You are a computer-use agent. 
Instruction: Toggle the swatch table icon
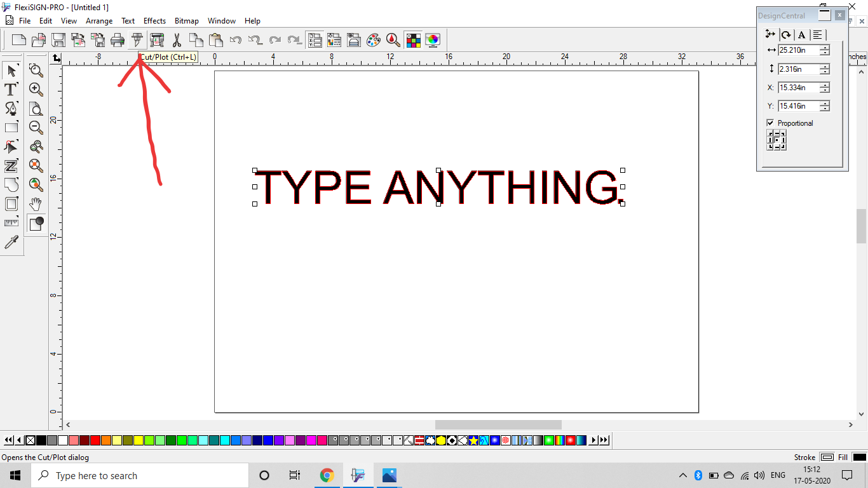point(413,40)
